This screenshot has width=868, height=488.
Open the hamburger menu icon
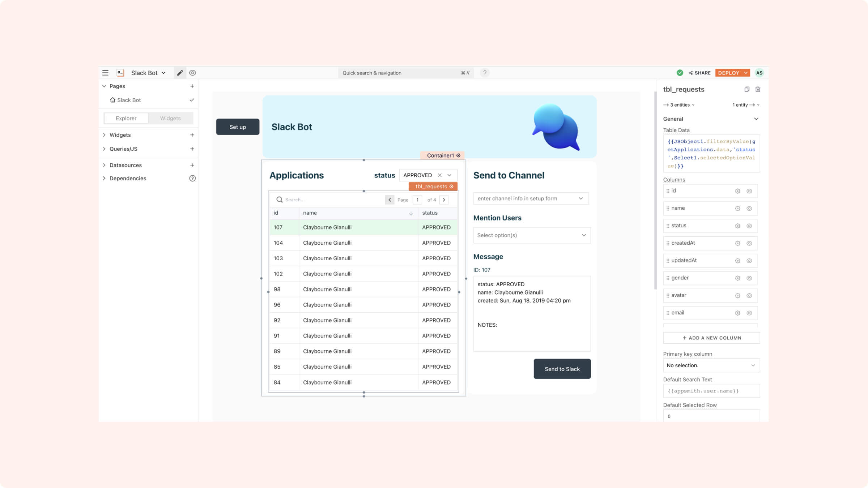105,73
